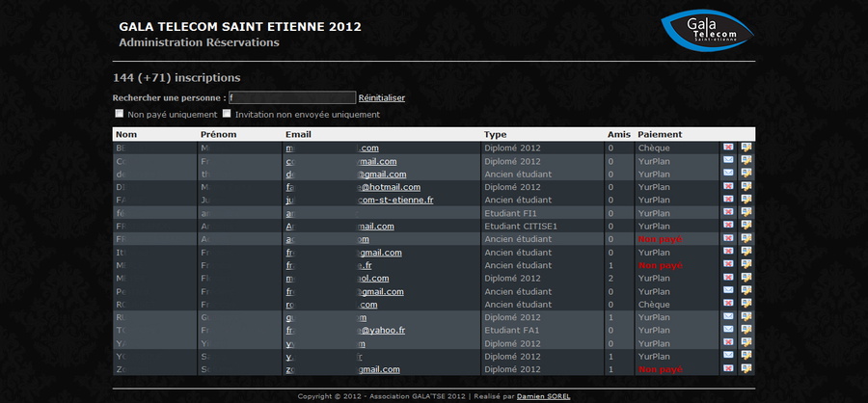Click unsent-invitation icon in the hotmail.com row
Image resolution: width=868 pixels, height=403 pixels.
[x=728, y=186]
